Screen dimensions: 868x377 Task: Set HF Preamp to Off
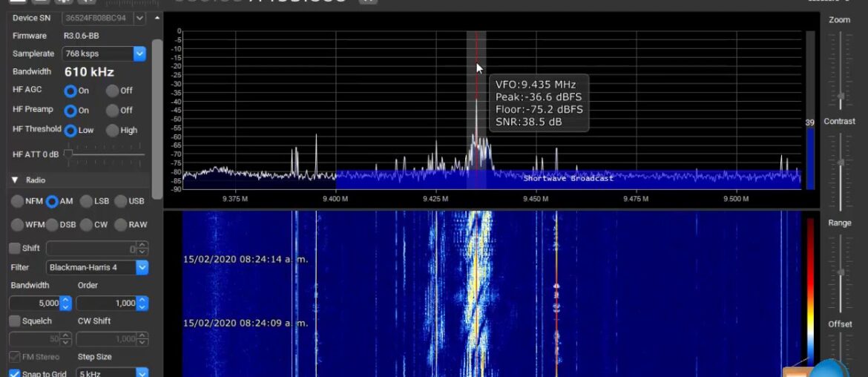(x=112, y=111)
